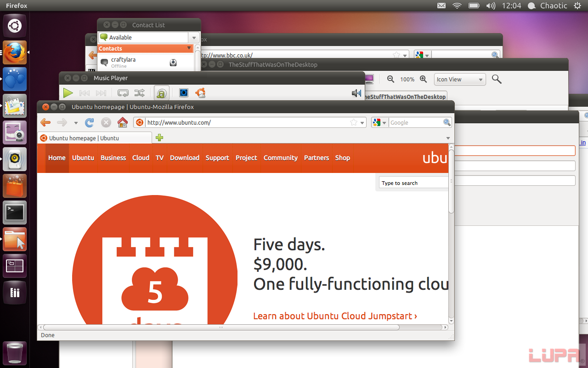Screen dimensions: 588x368
Task: Open the Shop navigation link
Action: coord(343,158)
